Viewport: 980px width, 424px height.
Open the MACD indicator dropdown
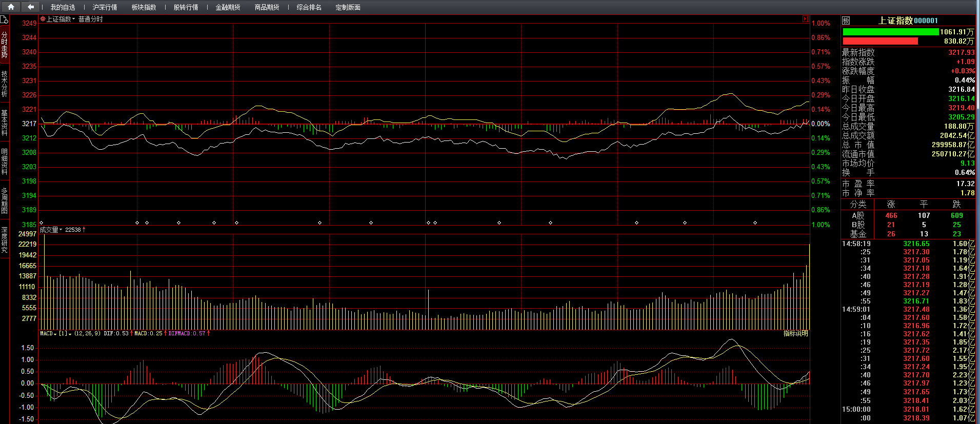click(x=55, y=334)
